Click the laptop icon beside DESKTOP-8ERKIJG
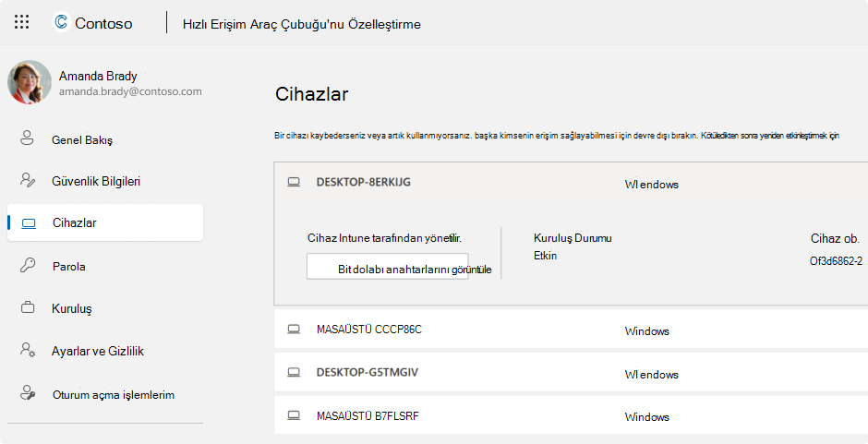This screenshot has width=868, height=444. pyautogui.click(x=294, y=182)
